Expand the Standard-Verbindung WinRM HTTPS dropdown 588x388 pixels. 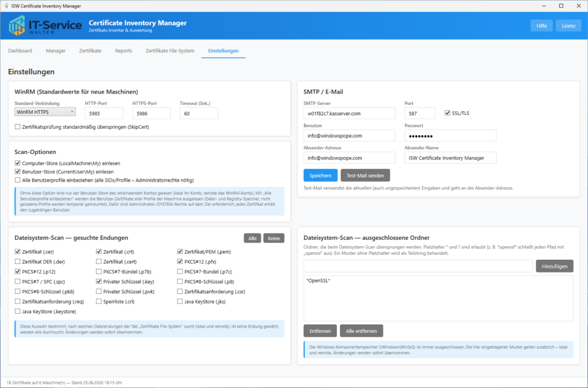[45, 112]
